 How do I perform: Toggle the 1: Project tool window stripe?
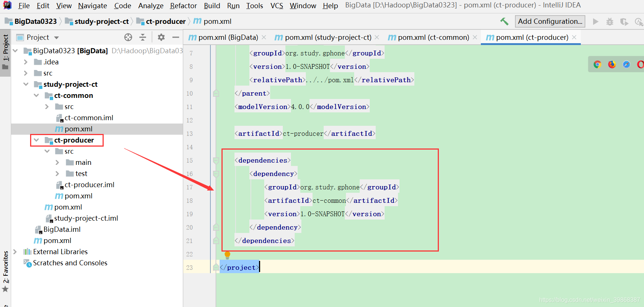coord(6,52)
